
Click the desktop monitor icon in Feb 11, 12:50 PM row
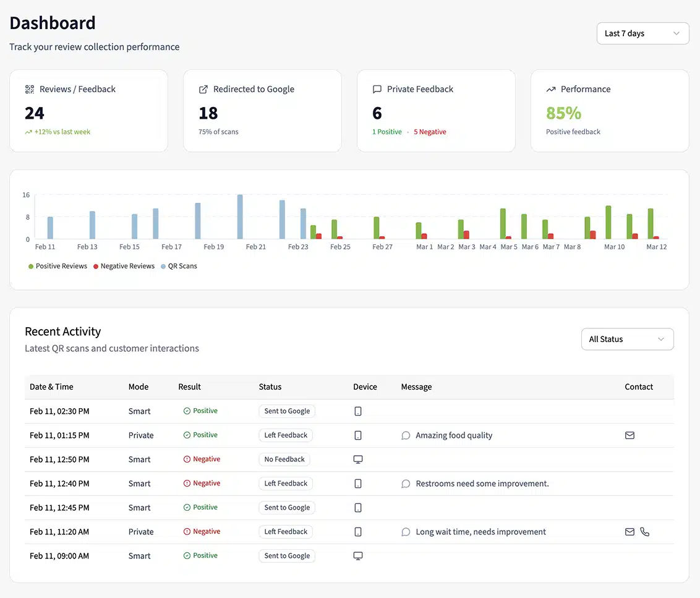pos(358,459)
